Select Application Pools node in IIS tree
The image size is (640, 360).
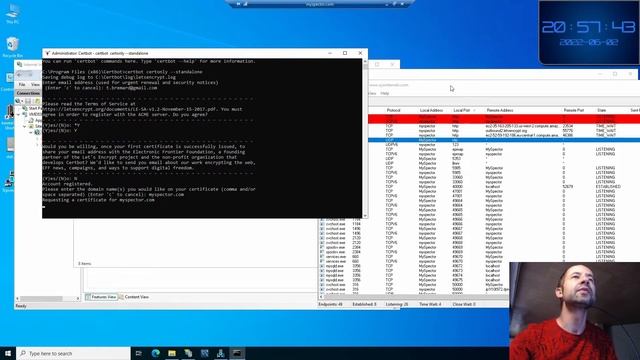(x=35, y=120)
